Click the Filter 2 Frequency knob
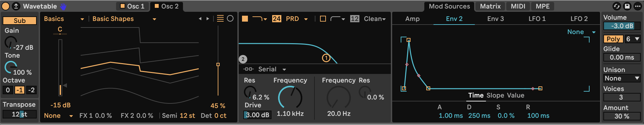This screenshot has width=644, height=125. point(339,98)
